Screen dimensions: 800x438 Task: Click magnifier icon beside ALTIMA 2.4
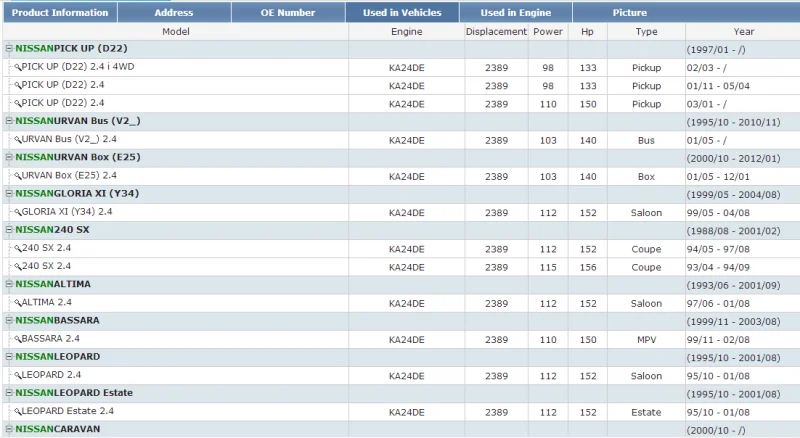click(x=18, y=303)
